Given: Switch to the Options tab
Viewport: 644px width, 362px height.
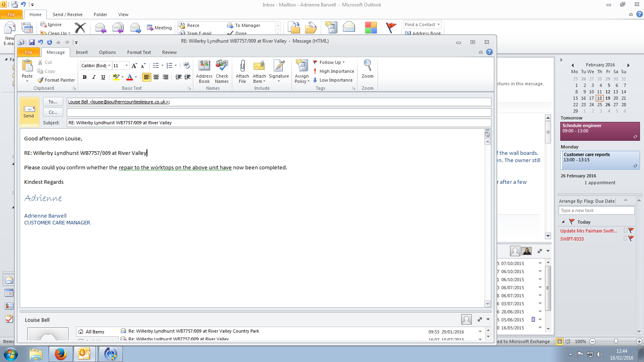Looking at the screenshot, I should pos(107,52).
